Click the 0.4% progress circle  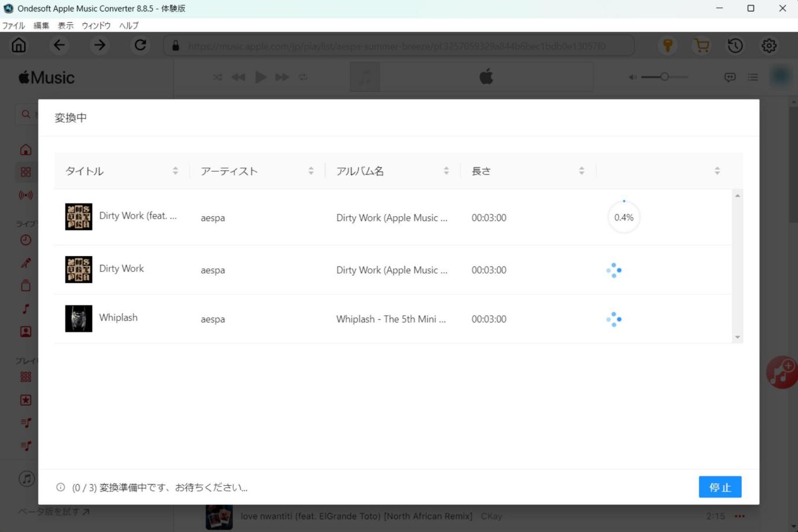click(624, 217)
